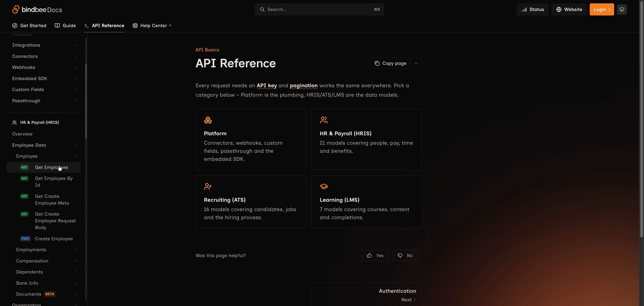The image size is (644, 306).
Task: Select Get Employees in the sidebar
Action: [44, 167]
